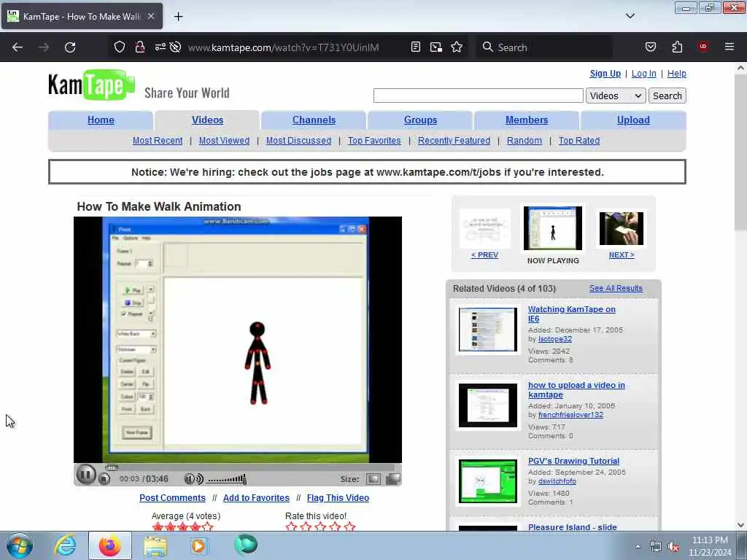Open Top Favorites link
This screenshot has height=560, width=747.
[x=374, y=141]
